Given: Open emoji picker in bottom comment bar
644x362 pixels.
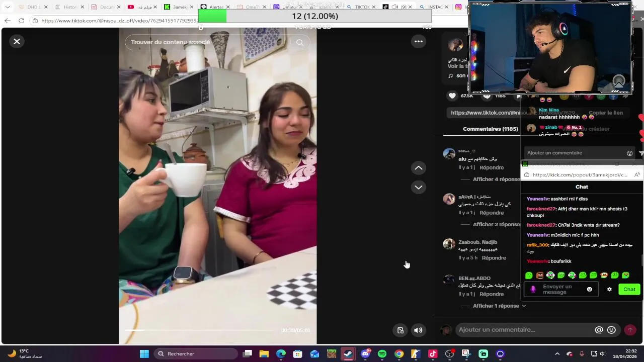Looking at the screenshot, I should (611, 330).
